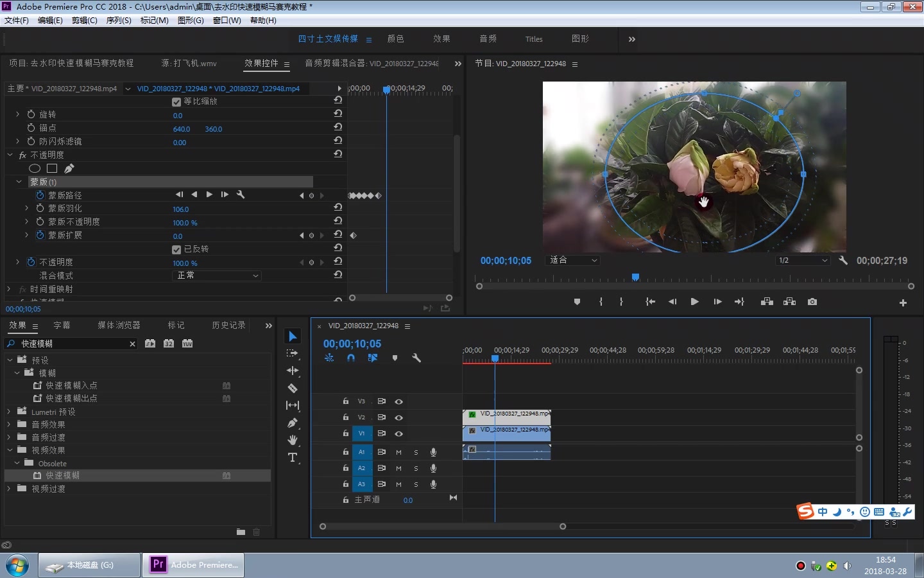Add marker in timeline panel

(x=395, y=358)
